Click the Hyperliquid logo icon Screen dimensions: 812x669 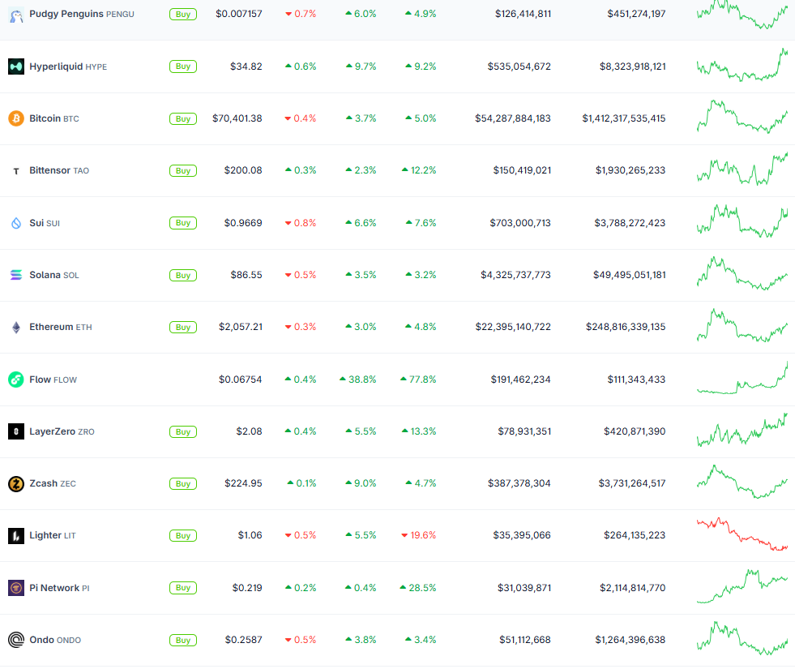[16, 66]
